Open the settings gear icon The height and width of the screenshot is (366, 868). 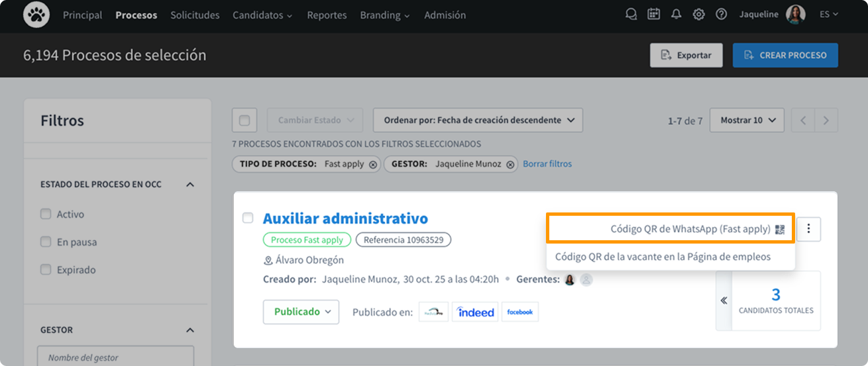(x=698, y=15)
